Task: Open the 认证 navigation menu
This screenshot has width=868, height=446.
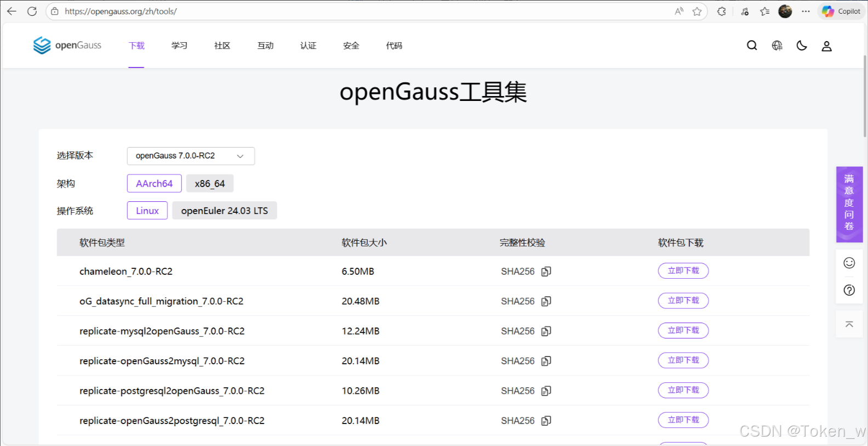Action: tap(308, 46)
